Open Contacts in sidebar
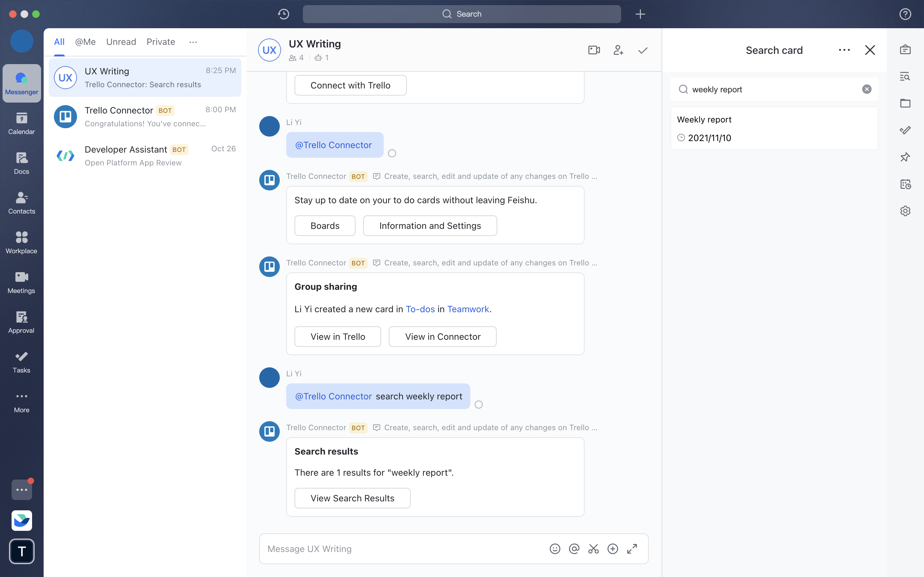The width and height of the screenshot is (924, 577). click(22, 202)
